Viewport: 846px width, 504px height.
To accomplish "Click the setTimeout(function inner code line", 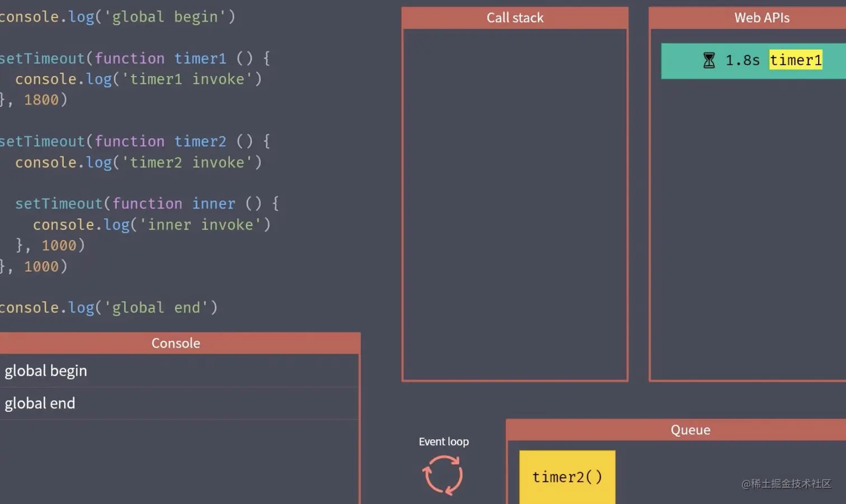I will click(147, 204).
